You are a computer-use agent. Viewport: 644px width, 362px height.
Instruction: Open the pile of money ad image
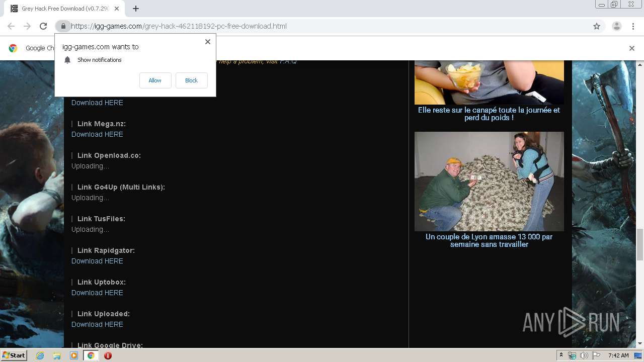(489, 182)
